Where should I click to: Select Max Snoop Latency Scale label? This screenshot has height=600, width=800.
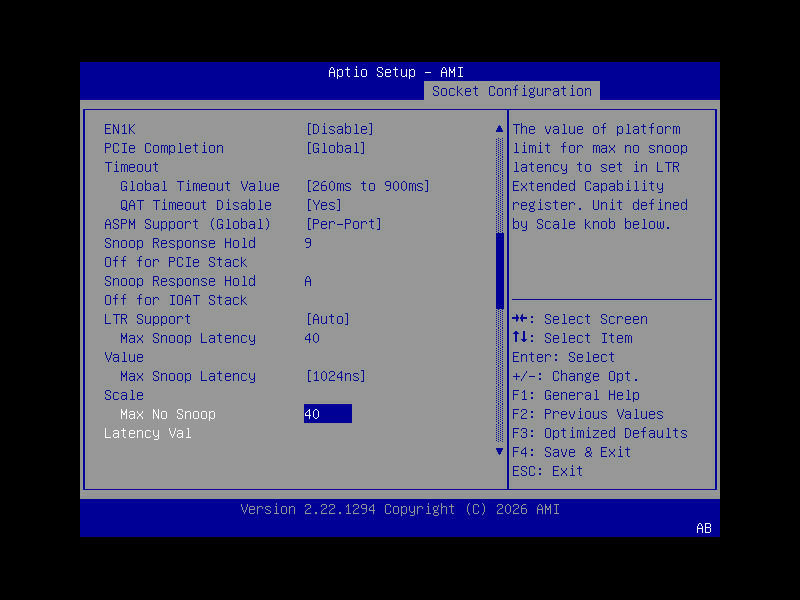click(180, 385)
